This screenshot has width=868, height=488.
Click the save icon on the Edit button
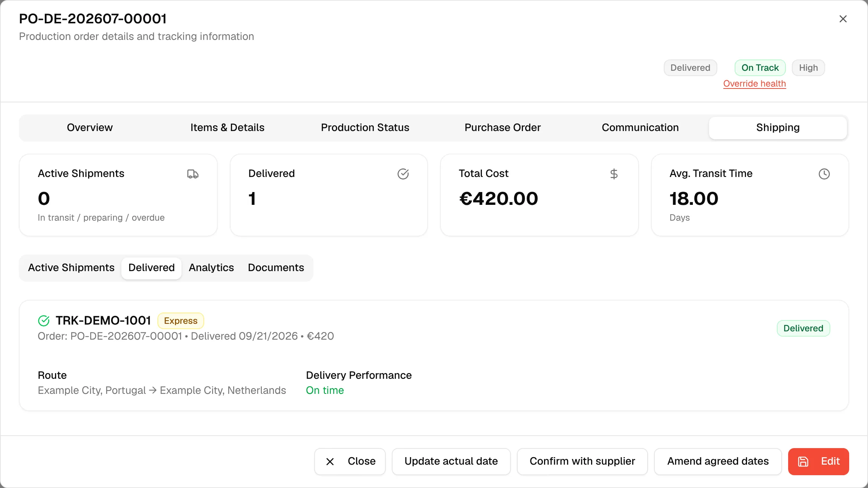(x=803, y=462)
